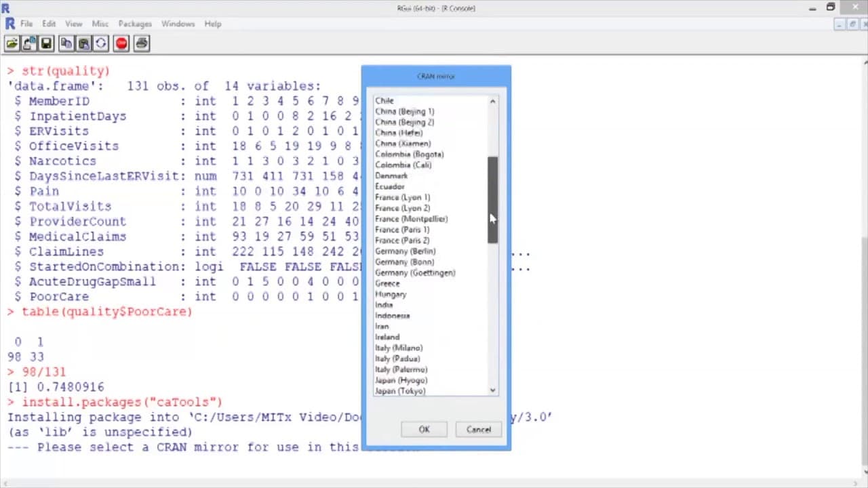Viewport: 868px width, 488px height.
Task: Select China (Beijing 2) mirror
Action: [405, 122]
